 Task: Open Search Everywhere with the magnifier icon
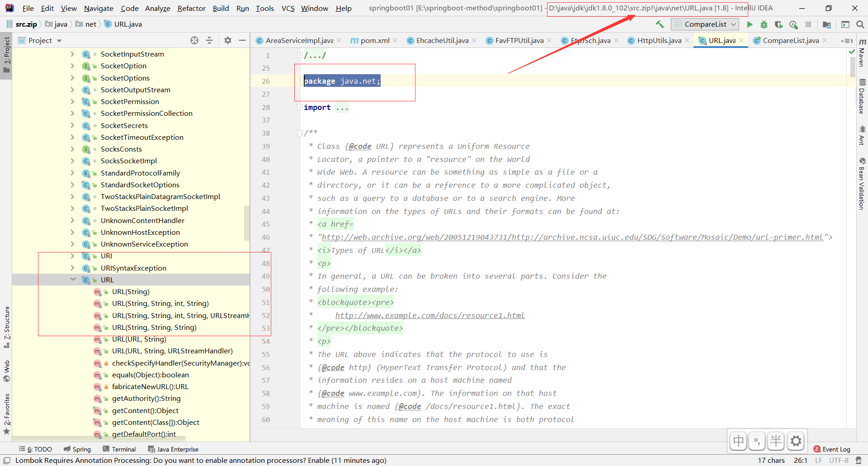[861, 24]
